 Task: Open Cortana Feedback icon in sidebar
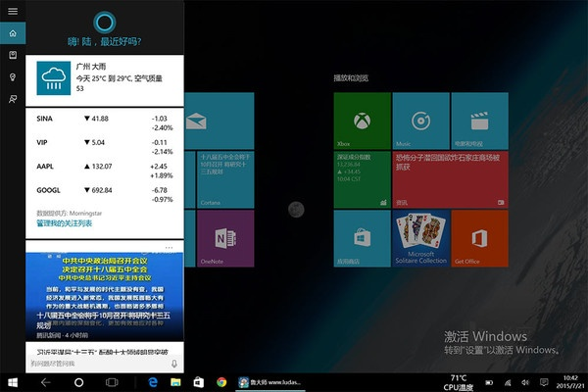point(13,98)
